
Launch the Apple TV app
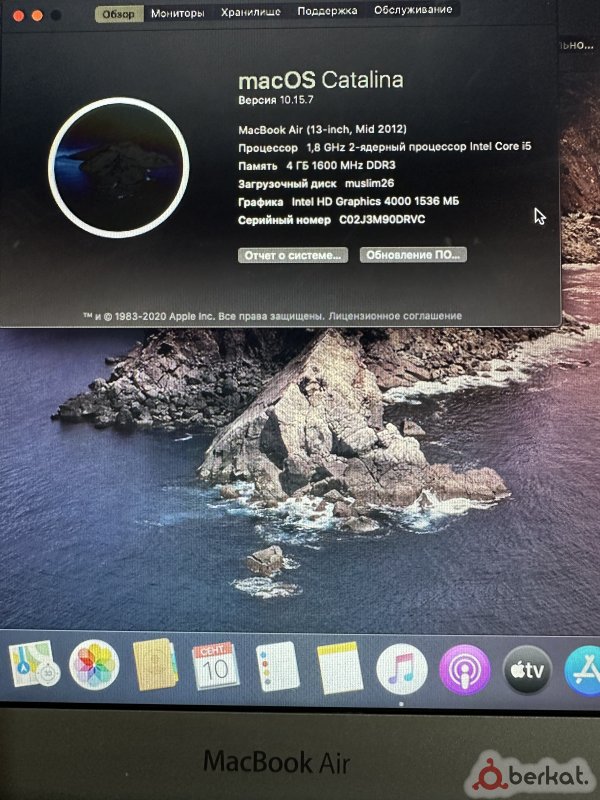(527, 670)
